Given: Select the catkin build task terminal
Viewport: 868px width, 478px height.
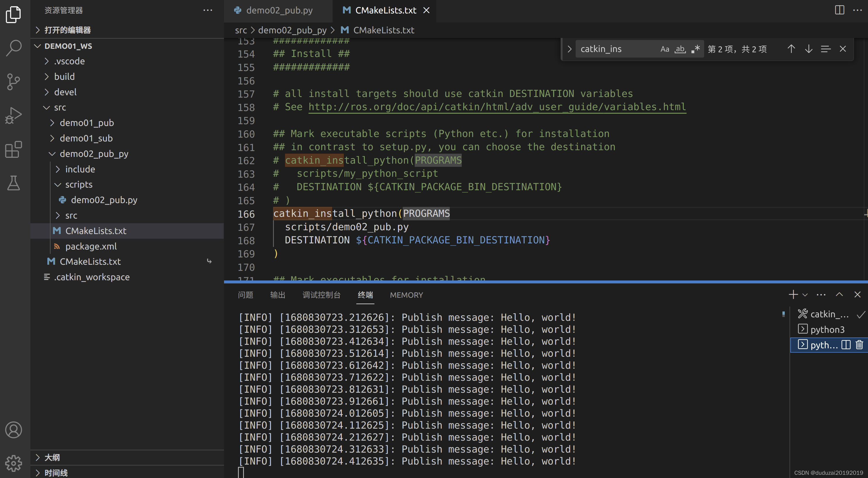Looking at the screenshot, I should (x=829, y=314).
